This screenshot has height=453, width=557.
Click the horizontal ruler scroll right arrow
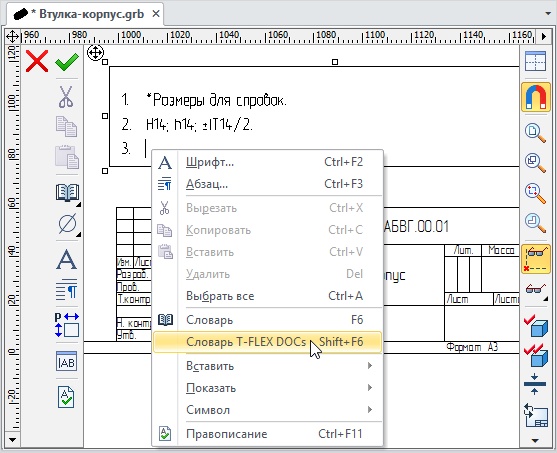click(544, 36)
